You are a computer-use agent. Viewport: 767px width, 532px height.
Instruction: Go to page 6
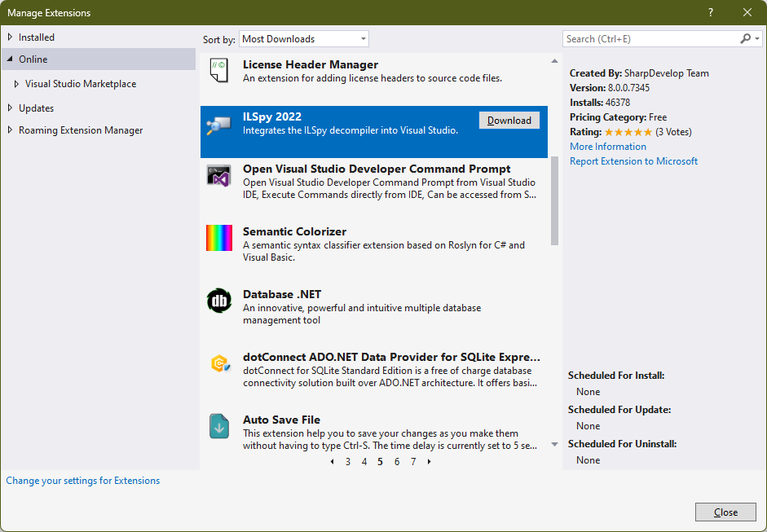click(397, 462)
